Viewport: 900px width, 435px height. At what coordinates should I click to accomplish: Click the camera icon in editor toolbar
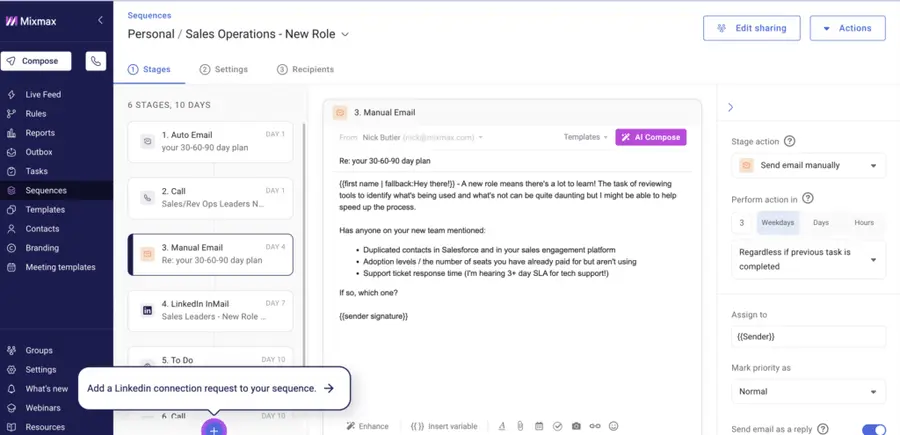point(576,426)
